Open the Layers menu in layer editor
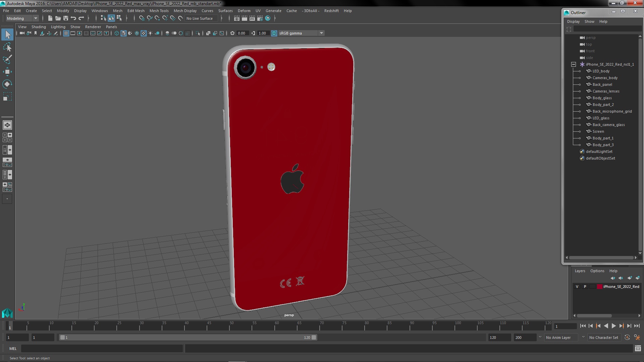This screenshot has width=644, height=362. 580,271
